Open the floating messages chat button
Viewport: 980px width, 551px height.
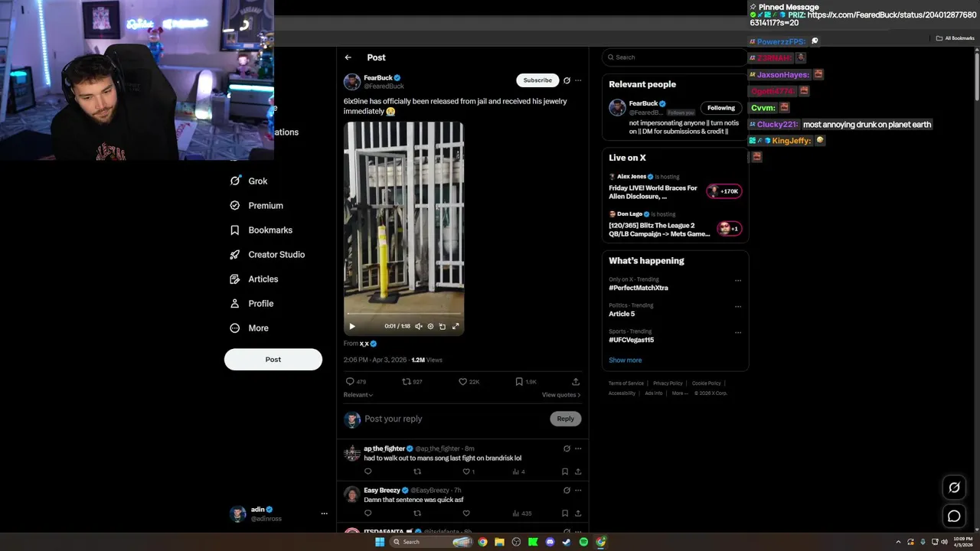pyautogui.click(x=954, y=516)
